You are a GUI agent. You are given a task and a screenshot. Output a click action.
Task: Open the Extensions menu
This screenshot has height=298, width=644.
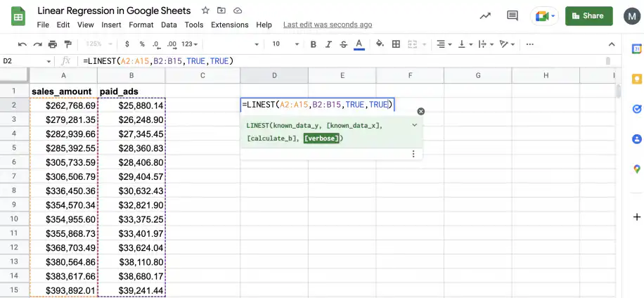[x=230, y=25]
